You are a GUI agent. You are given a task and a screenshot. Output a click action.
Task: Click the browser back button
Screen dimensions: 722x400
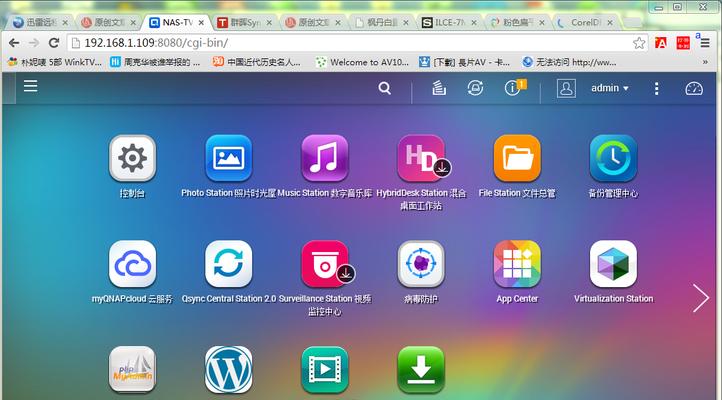coord(14,43)
